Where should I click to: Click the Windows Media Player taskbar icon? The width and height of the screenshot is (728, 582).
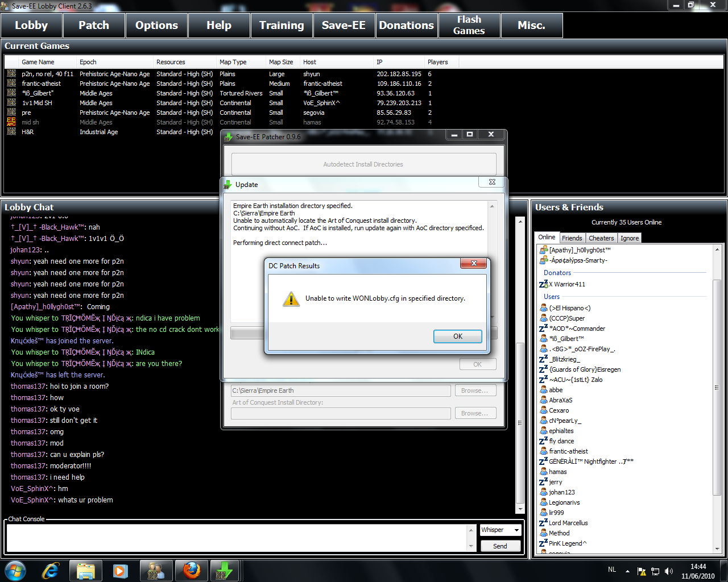(x=121, y=570)
